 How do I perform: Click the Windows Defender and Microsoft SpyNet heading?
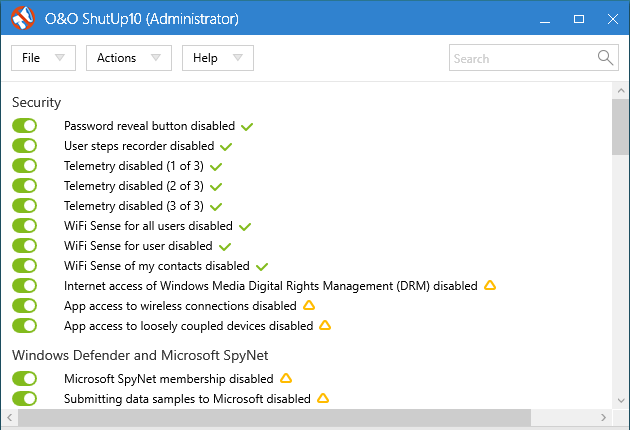pos(140,356)
